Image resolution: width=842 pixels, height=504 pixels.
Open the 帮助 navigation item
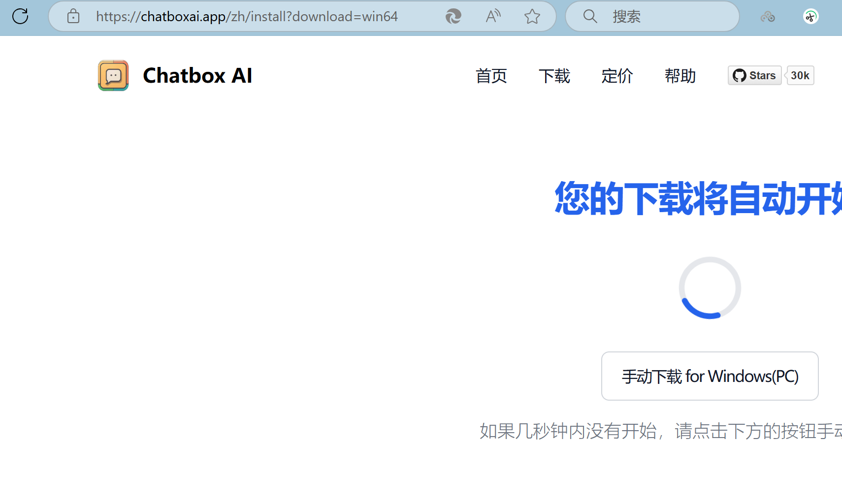680,76
